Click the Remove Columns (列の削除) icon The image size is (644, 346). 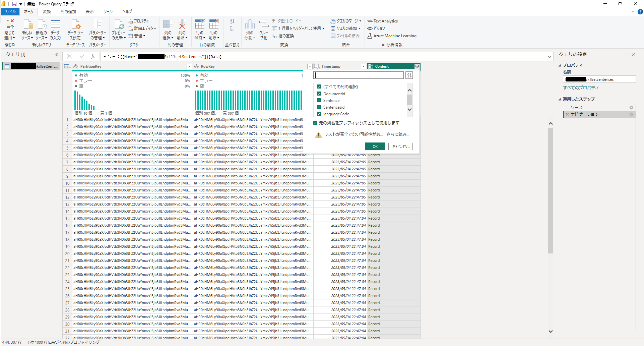(182, 24)
